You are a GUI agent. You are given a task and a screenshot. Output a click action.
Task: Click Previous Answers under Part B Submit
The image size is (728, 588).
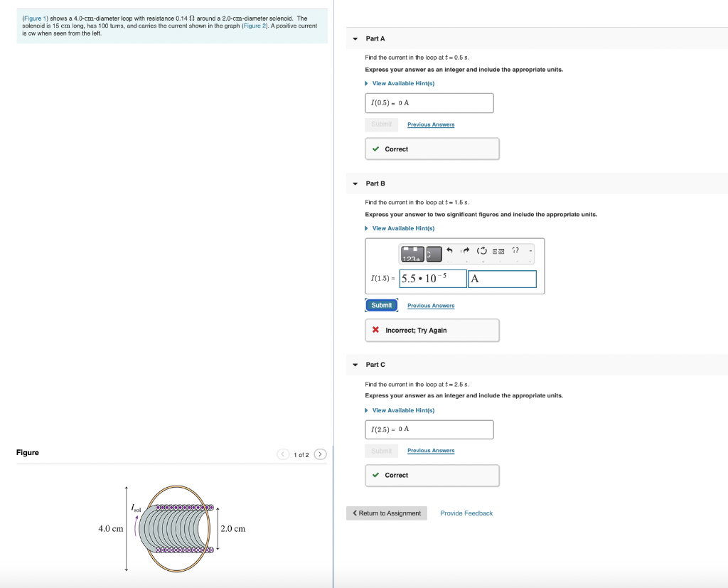point(430,305)
